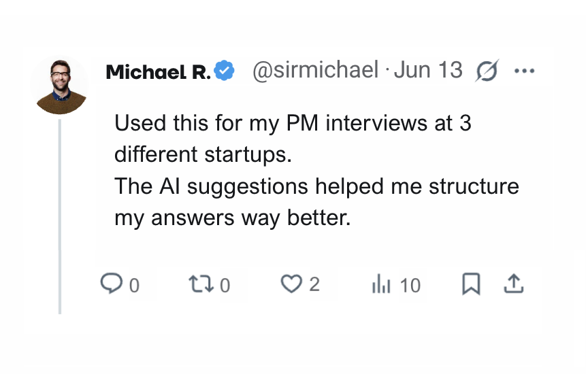Screen dimensions: 588x374
Task: Click the repost arrows icon
Action: coord(201,284)
